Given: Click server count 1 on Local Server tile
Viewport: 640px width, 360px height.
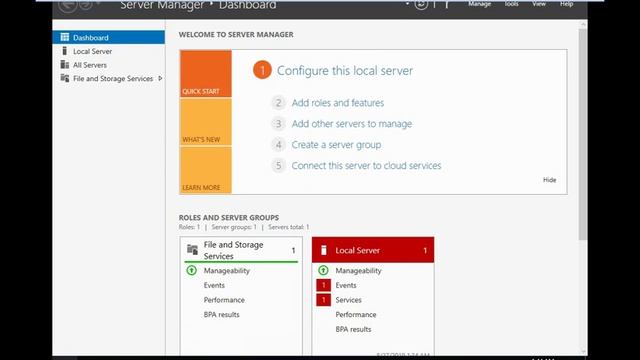Looking at the screenshot, I should tap(425, 250).
